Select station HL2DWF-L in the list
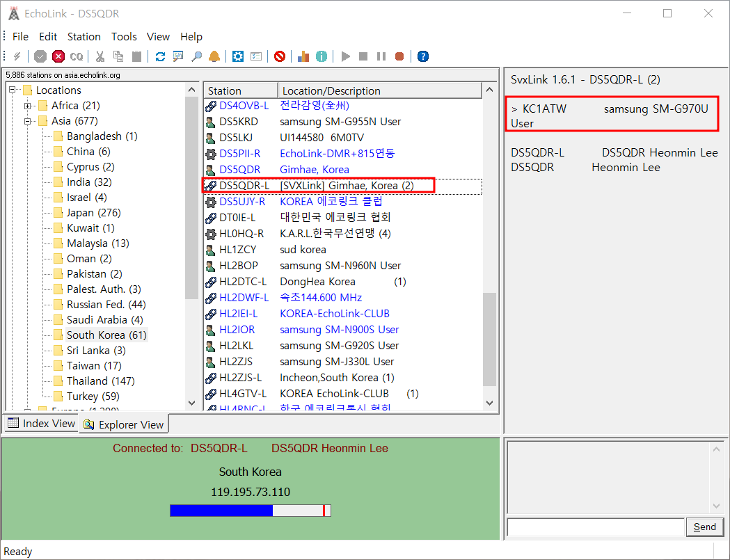Viewport: 730px width, 560px height. click(342, 298)
